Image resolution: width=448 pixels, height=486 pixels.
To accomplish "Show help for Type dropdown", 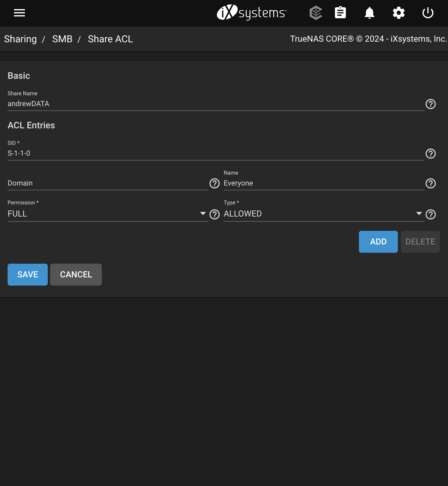I will coord(430,214).
